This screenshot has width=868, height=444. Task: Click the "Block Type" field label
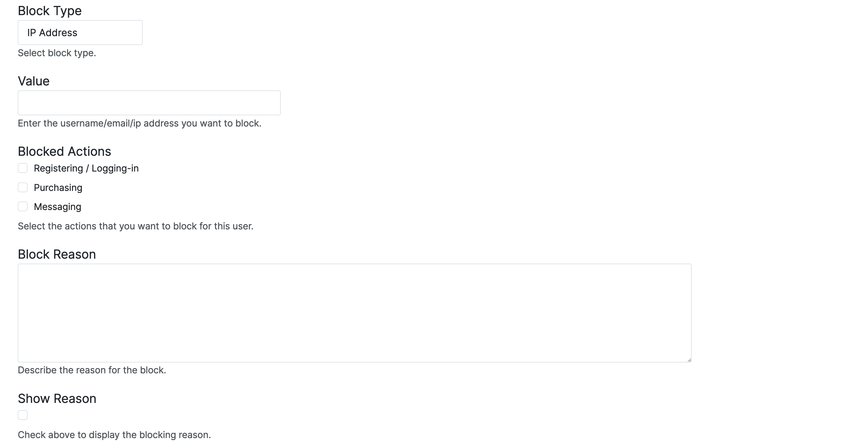coord(50,11)
